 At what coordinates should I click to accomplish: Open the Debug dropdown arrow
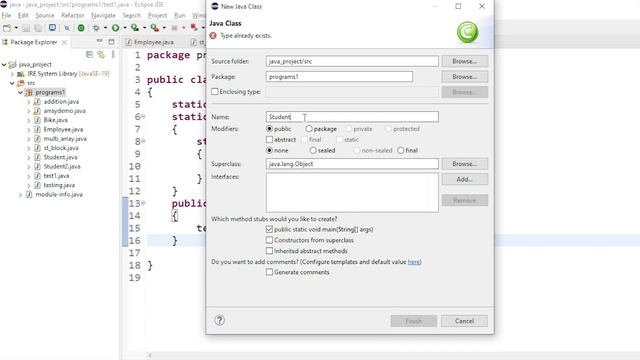coord(105,28)
